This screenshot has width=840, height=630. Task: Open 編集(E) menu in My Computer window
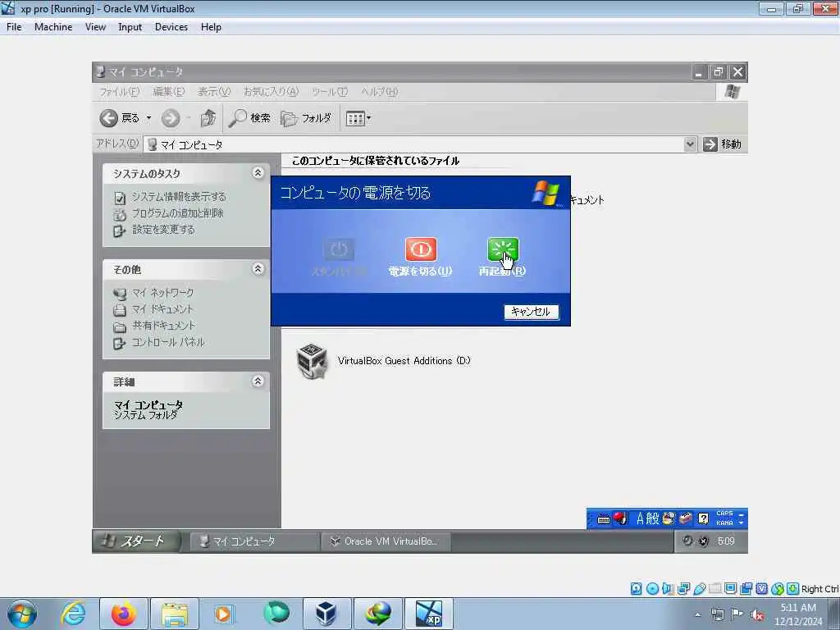point(168,92)
